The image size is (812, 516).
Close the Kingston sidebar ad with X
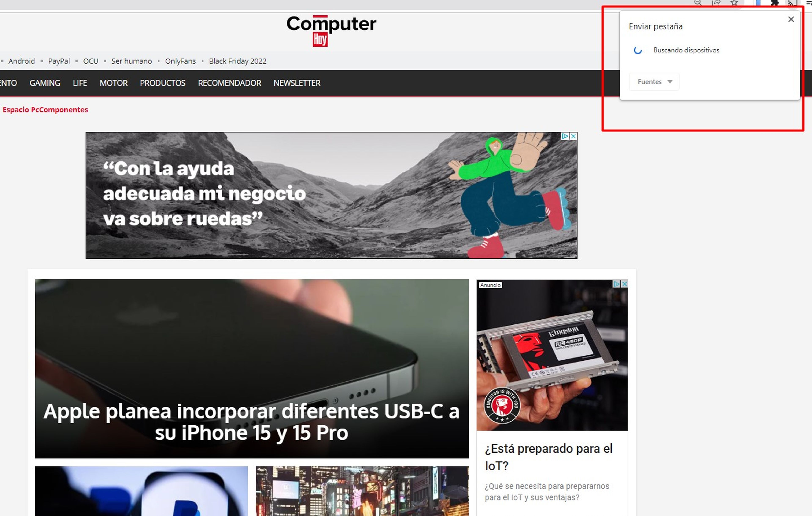(624, 284)
